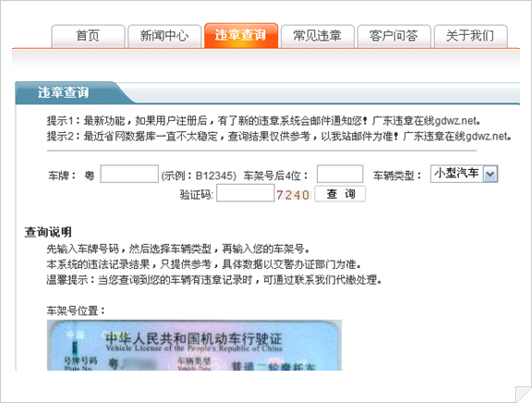Focus the 车架号后4位 input box
The image size is (532, 403).
pos(340,174)
